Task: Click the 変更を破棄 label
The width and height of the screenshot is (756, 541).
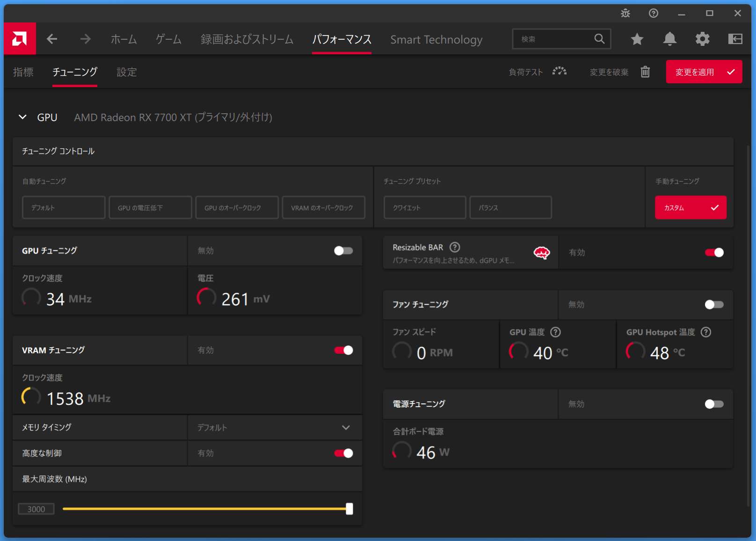Action: [609, 72]
